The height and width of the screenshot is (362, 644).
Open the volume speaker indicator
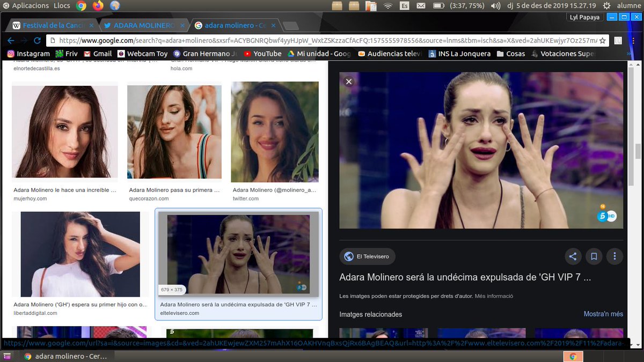pos(495,6)
